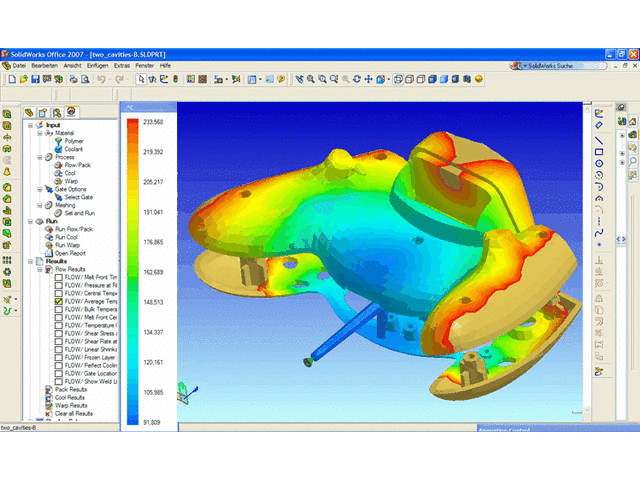Click the Print icon in the toolbar

point(73,78)
